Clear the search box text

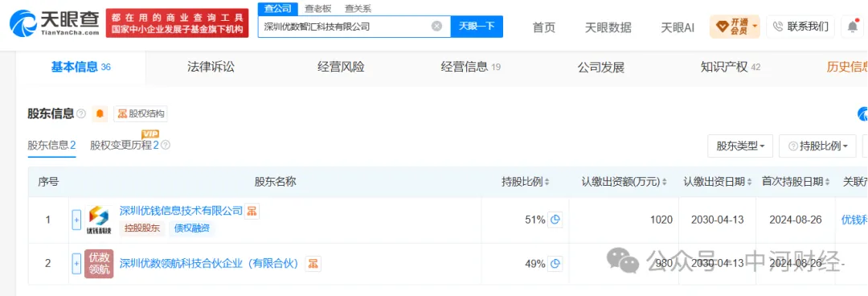436,26
